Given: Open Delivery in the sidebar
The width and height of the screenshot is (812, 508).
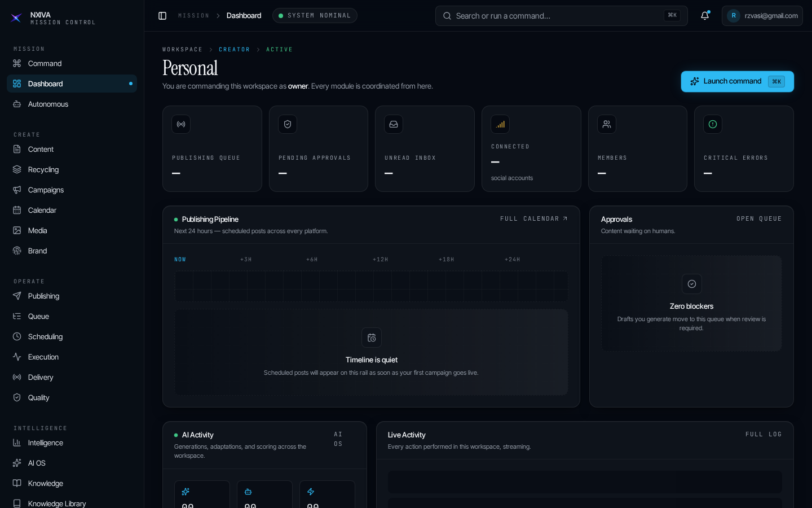Looking at the screenshot, I should tap(72, 377).
